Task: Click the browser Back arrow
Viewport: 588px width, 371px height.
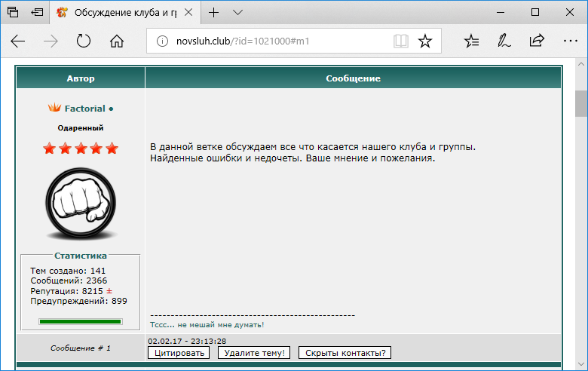Action: coord(18,41)
